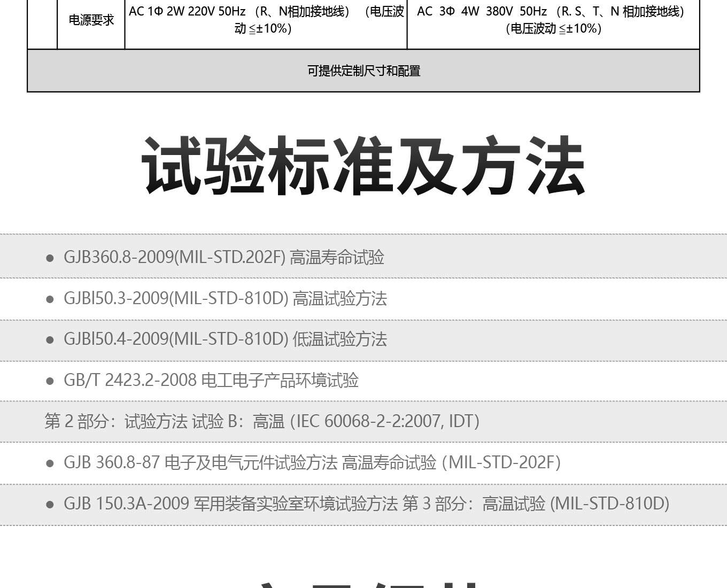Select GJB360.8-2009(MIL-STD.202F) 高温寿命试验 text
The height and width of the screenshot is (588, 727).
[224, 258]
